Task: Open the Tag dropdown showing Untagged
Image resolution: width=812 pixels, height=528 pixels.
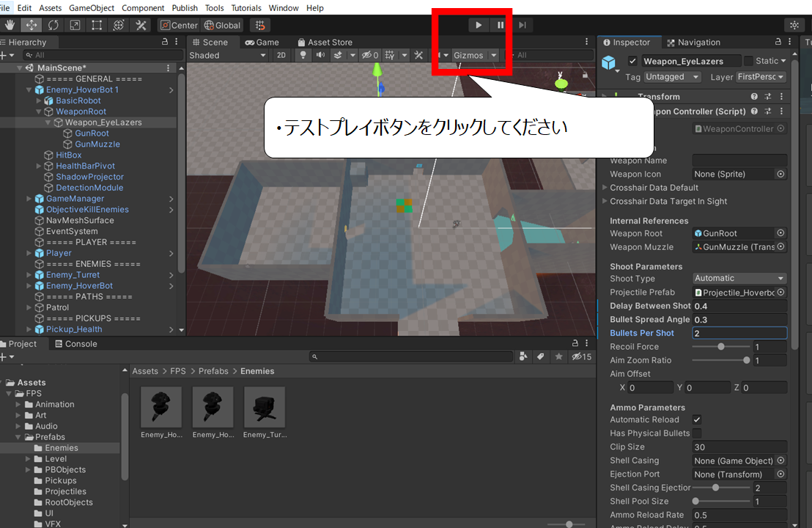Action: [x=672, y=77]
